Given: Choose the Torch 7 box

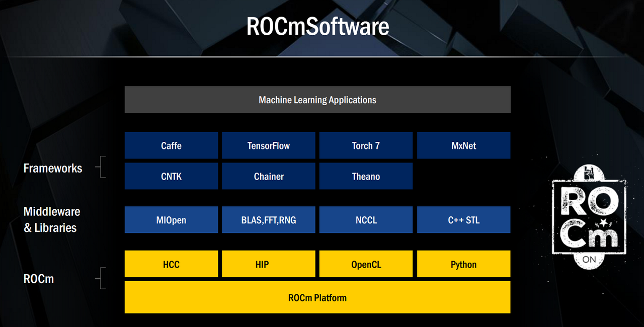Looking at the screenshot, I should click(366, 145).
